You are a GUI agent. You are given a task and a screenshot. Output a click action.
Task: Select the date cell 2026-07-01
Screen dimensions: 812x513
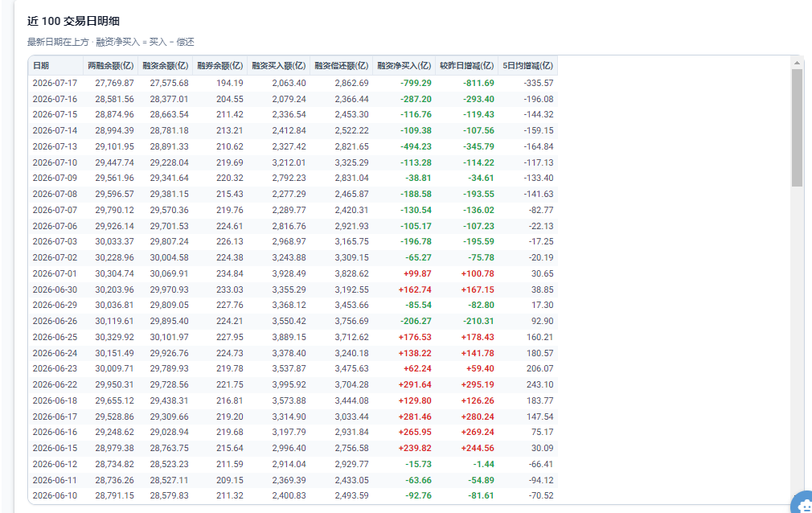click(x=55, y=273)
